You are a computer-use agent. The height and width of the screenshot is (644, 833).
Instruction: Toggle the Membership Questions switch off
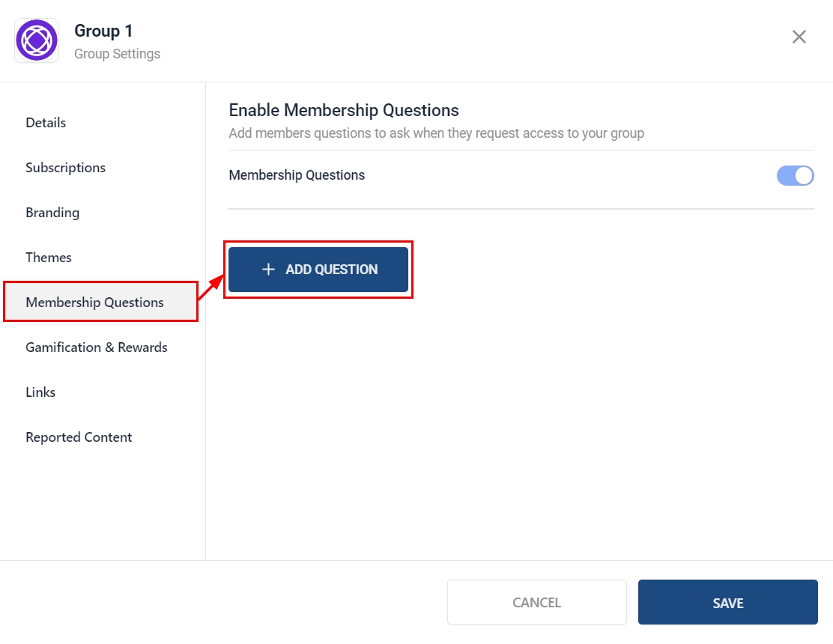(x=795, y=176)
